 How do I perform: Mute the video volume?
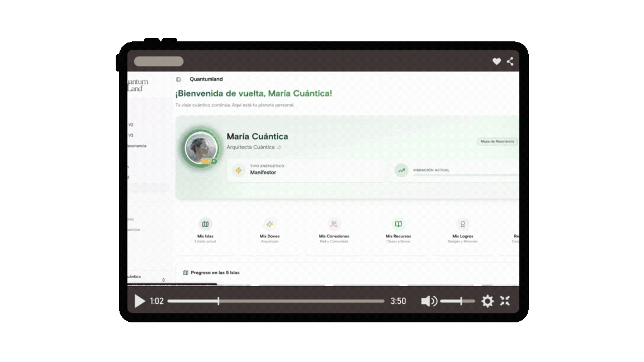pos(429,301)
